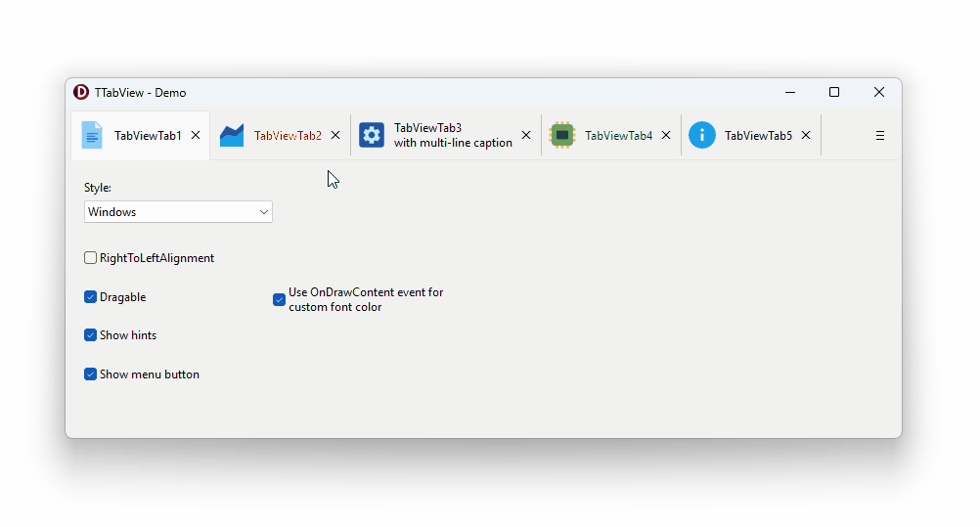The image size is (980, 527).
Task: Close TabViewTab4 using its X icon
Action: pos(666,135)
